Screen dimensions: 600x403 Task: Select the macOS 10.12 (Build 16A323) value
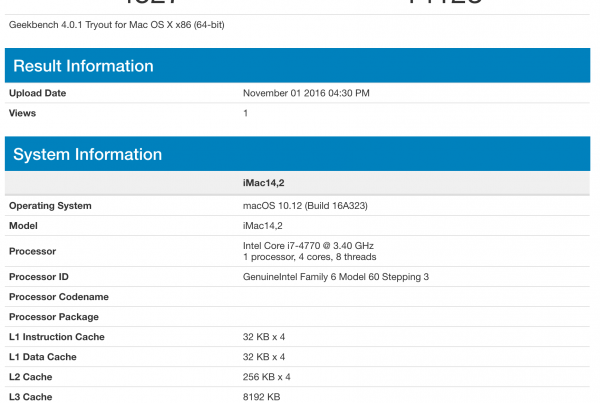[305, 206]
